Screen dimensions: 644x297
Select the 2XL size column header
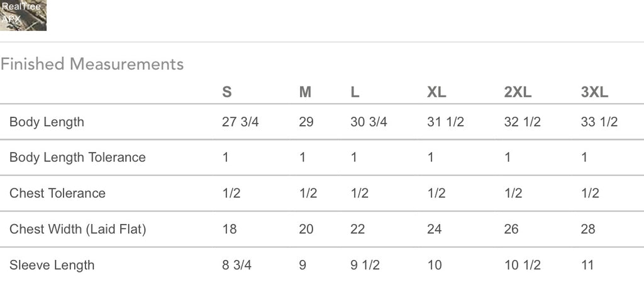pyautogui.click(x=518, y=92)
